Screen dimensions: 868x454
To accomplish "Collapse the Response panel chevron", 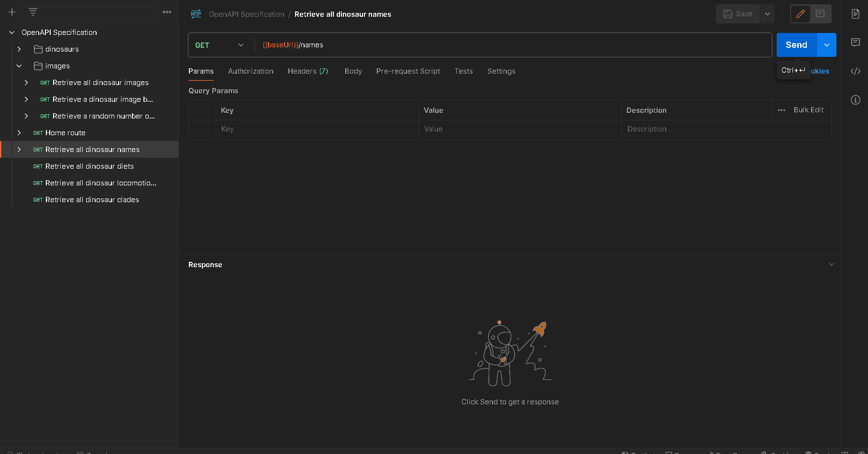I will coord(831,264).
